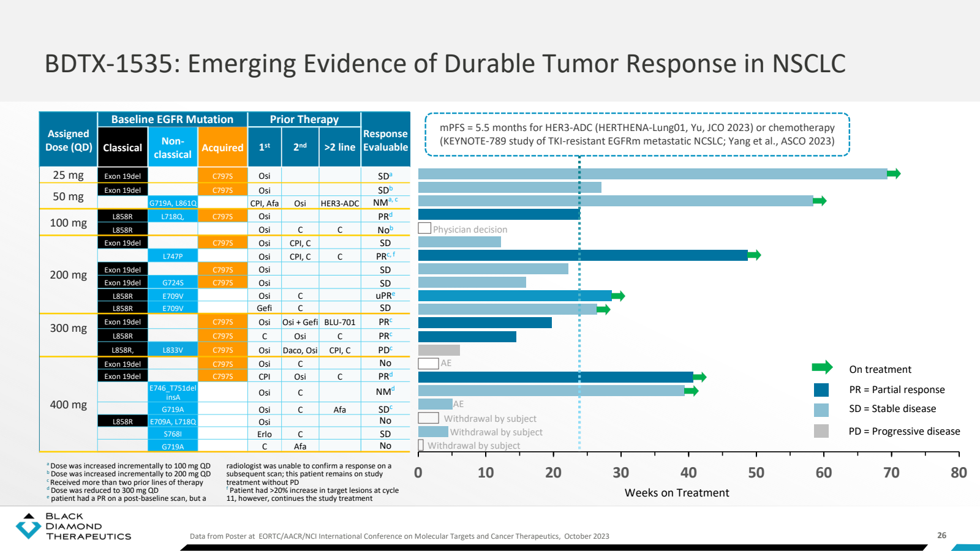The image size is (980, 551).
Task: Click the Black Diamond Therapeutics diamond logo
Action: (28, 526)
